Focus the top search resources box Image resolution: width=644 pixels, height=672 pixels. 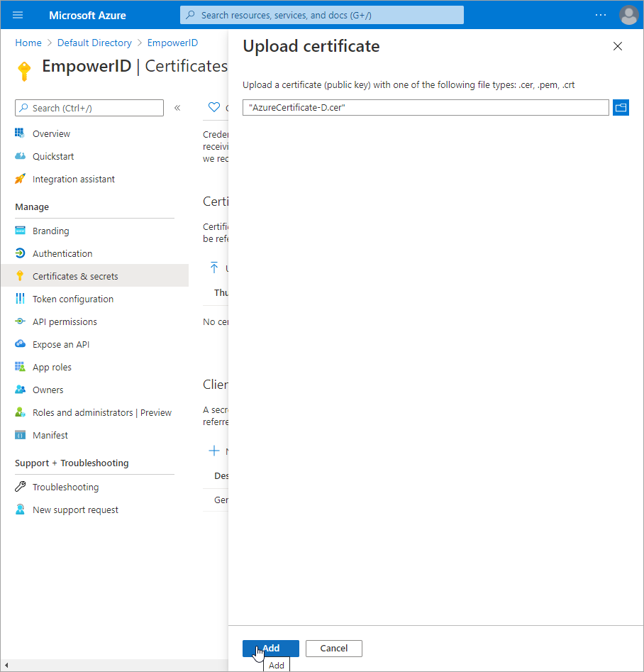click(322, 15)
